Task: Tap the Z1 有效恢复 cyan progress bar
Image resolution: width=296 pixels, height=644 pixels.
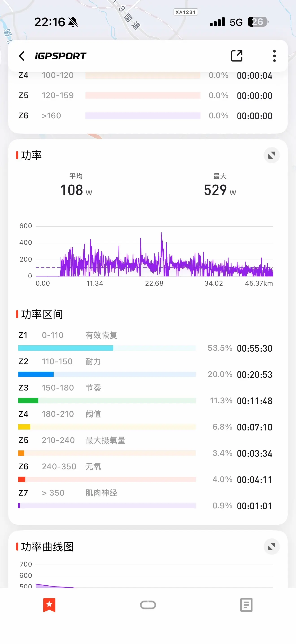Action: pyautogui.click(x=107, y=348)
